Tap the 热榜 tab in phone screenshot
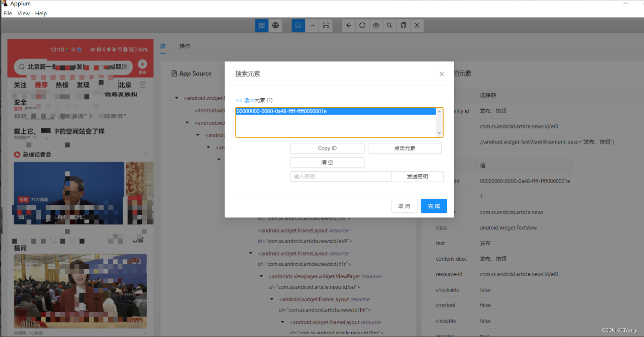644x337 pixels. point(62,85)
